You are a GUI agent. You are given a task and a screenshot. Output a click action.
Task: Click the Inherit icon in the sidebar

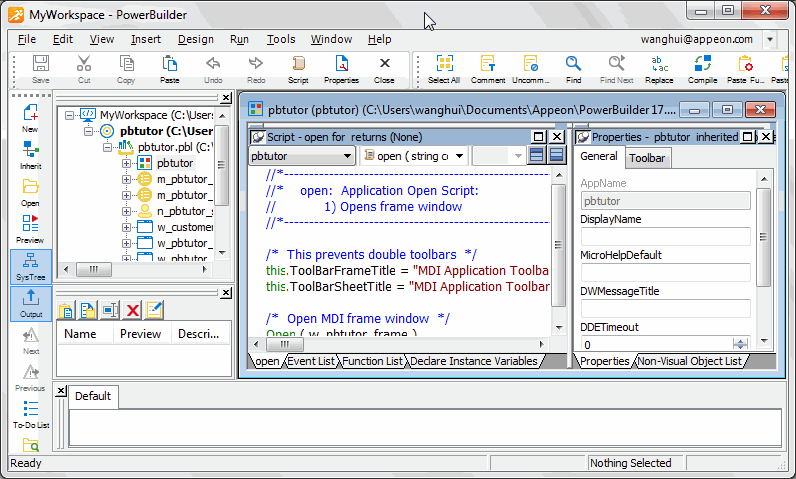[x=30, y=155]
